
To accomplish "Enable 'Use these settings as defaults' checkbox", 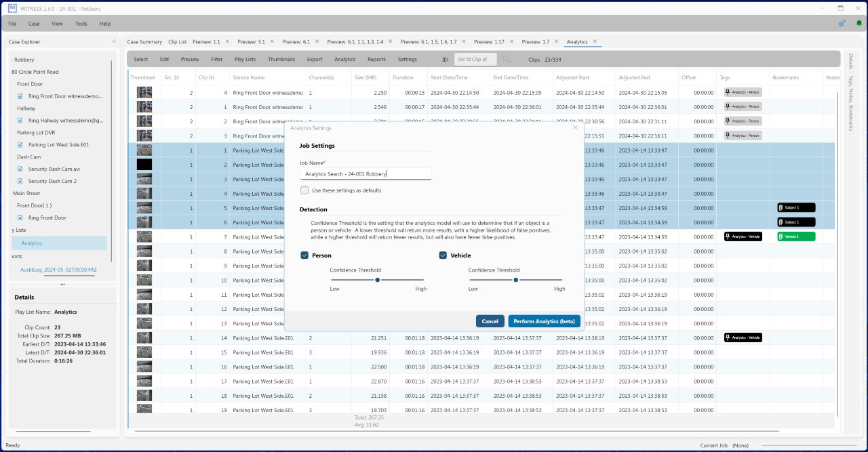I will (x=304, y=190).
